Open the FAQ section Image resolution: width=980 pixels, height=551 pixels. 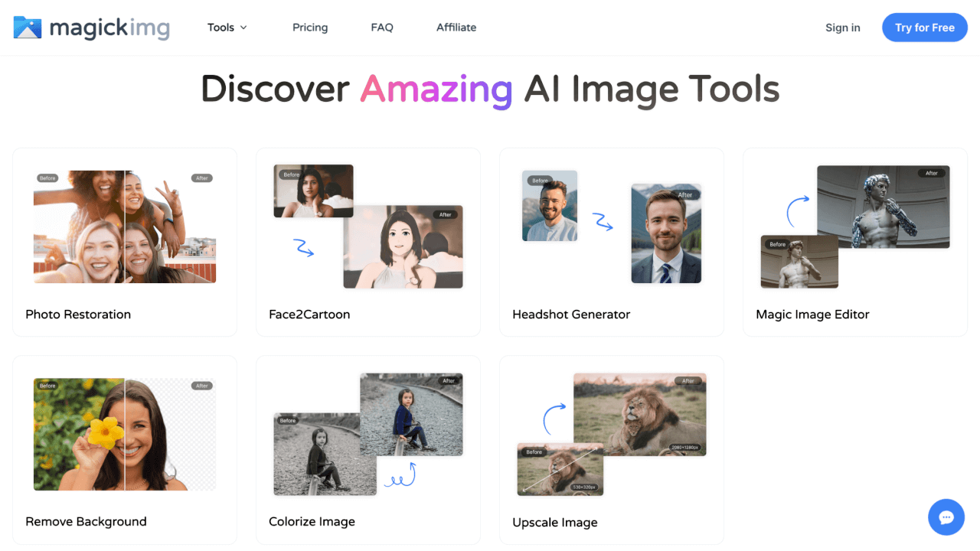pos(381,27)
